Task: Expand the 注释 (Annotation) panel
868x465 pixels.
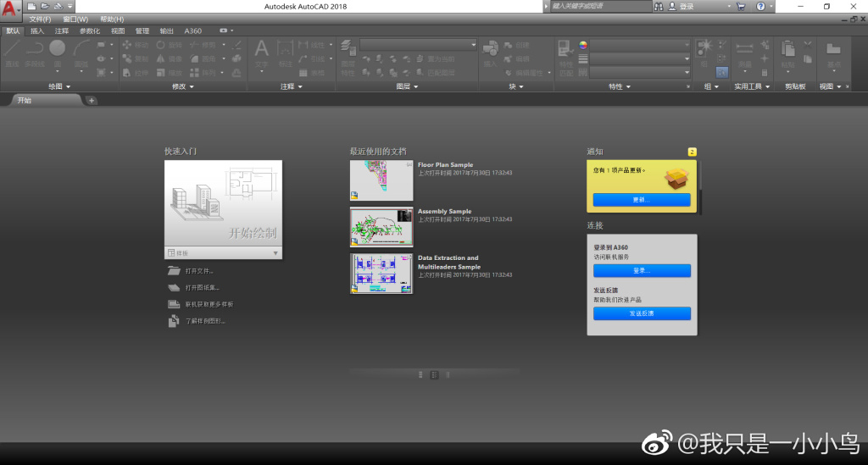Action: (292, 86)
